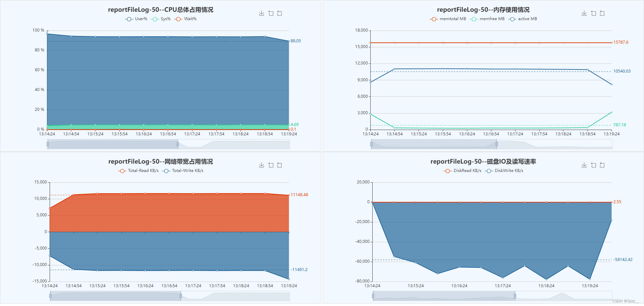Click network chart zoom slider left handle
Viewport: 644px width, 306px height.
pos(50,296)
